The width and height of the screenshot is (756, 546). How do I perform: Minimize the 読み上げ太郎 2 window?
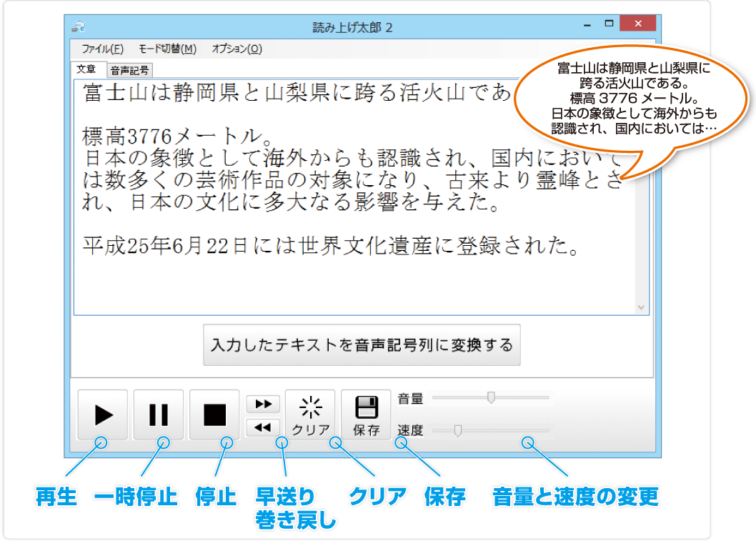click(587, 24)
